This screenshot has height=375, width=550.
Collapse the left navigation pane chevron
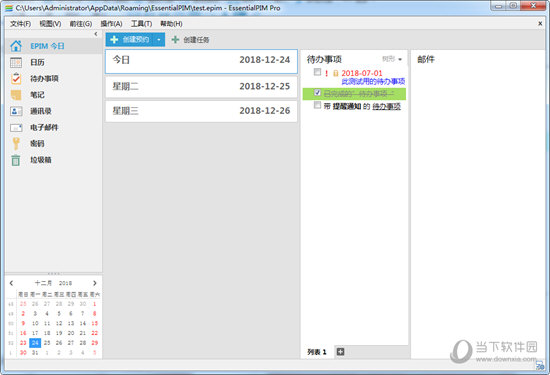tap(96, 34)
